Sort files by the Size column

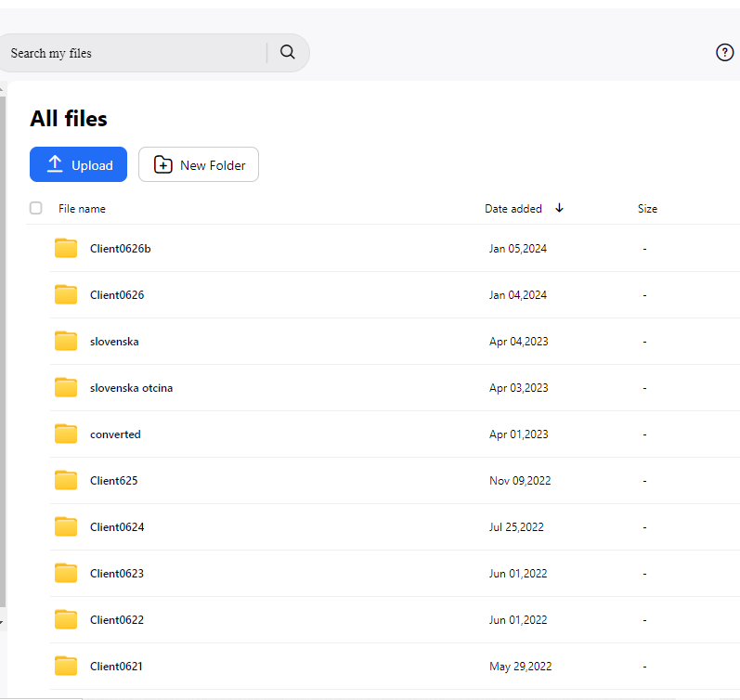tap(647, 209)
